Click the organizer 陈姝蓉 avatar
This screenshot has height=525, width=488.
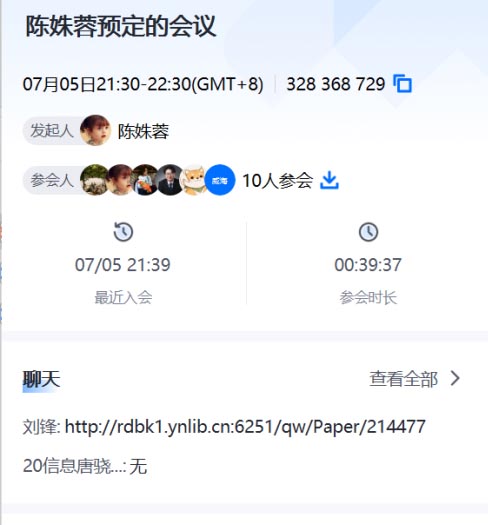point(95,130)
